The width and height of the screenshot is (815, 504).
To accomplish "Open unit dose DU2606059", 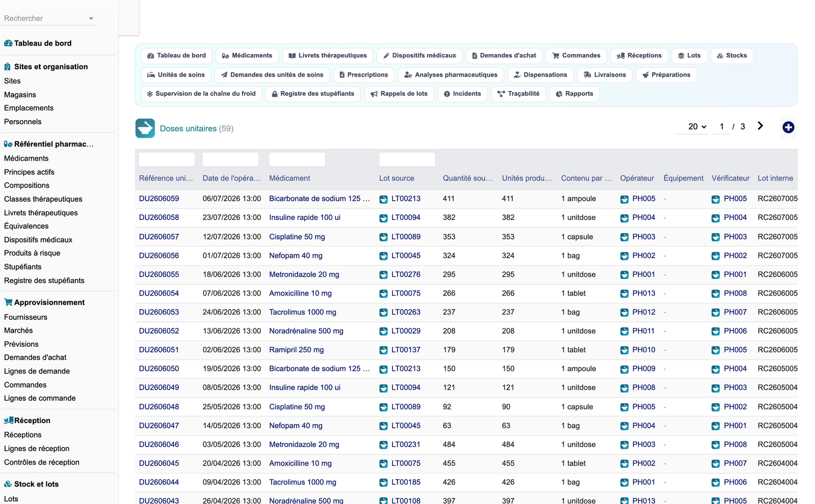I will [x=159, y=198].
